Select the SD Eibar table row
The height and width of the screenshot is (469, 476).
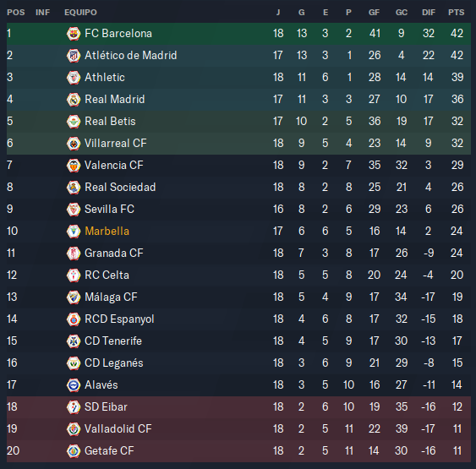click(238, 406)
